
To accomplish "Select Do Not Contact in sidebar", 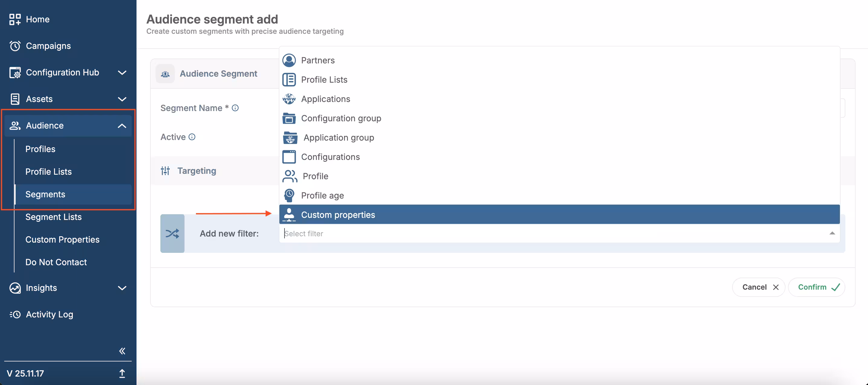I will tap(56, 262).
